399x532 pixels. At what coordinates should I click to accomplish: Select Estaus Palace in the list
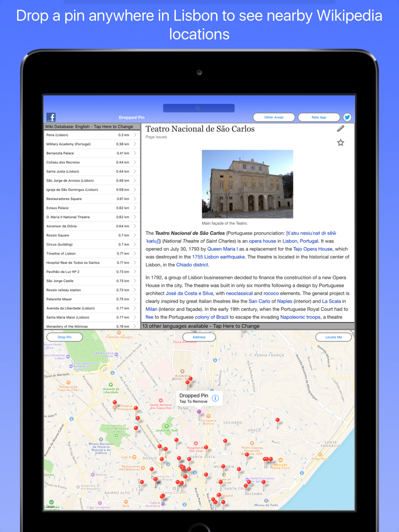tap(92, 208)
